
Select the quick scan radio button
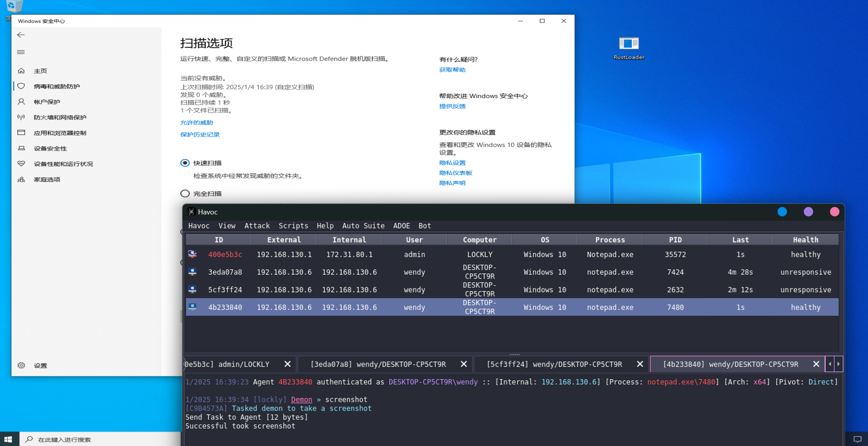click(x=185, y=163)
